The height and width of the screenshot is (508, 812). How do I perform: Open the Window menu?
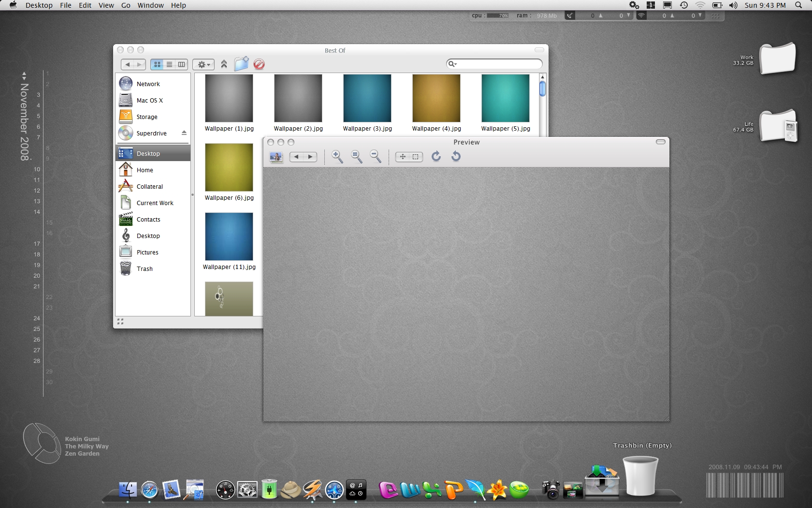click(150, 5)
